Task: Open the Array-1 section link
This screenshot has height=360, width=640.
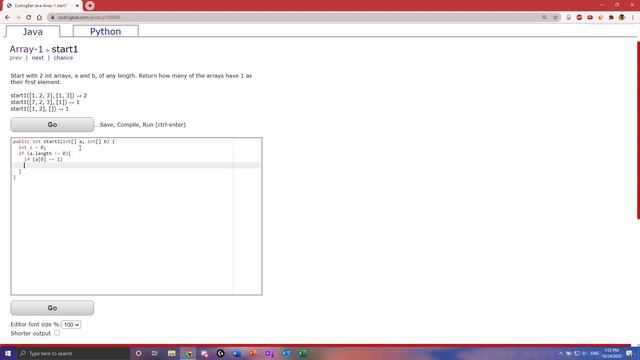Action: coord(26,49)
